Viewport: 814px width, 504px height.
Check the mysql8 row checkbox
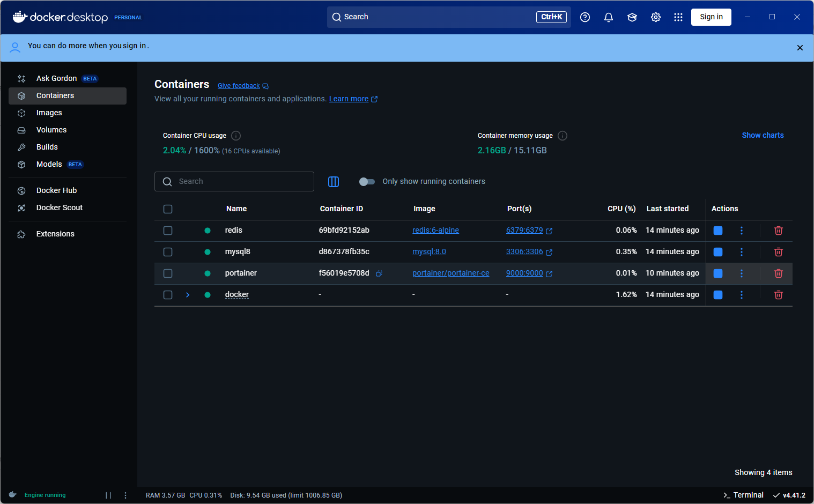tap(168, 252)
